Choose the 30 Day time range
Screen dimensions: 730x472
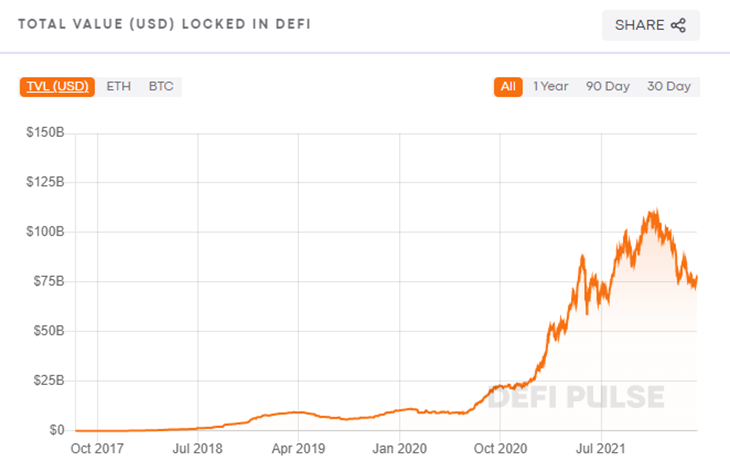tap(669, 87)
